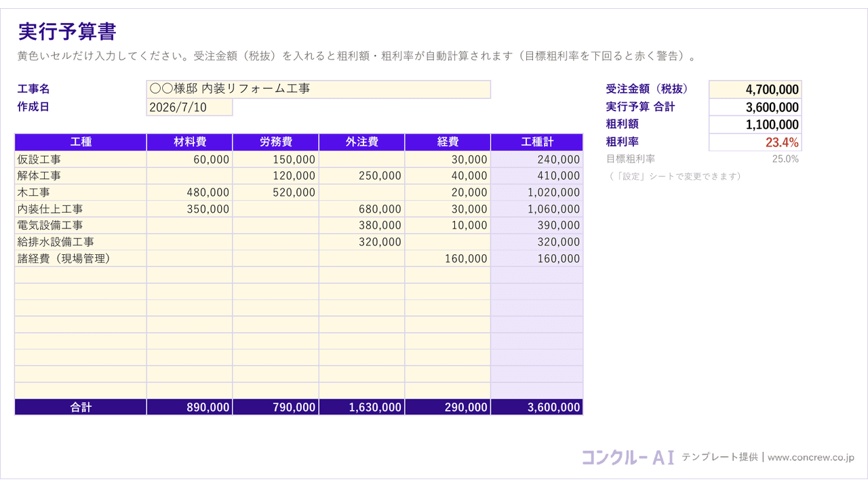Select 合計 経費 total 290,000

click(448, 407)
